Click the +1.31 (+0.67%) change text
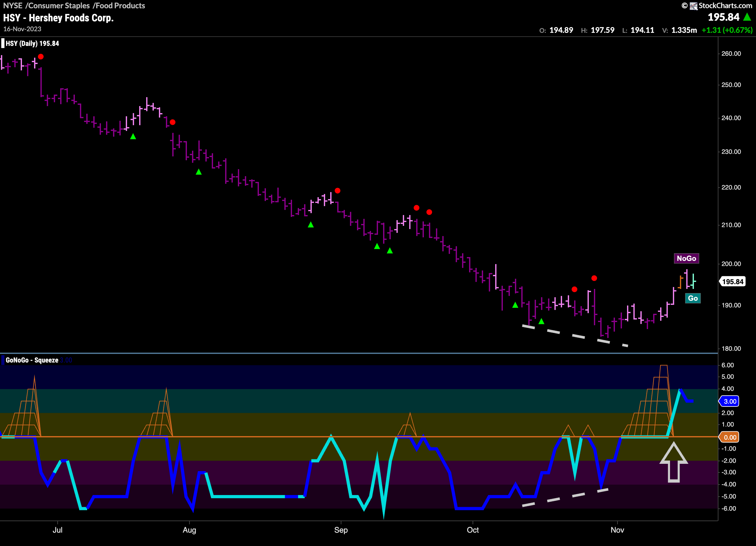This screenshot has width=756, height=546. click(727, 30)
